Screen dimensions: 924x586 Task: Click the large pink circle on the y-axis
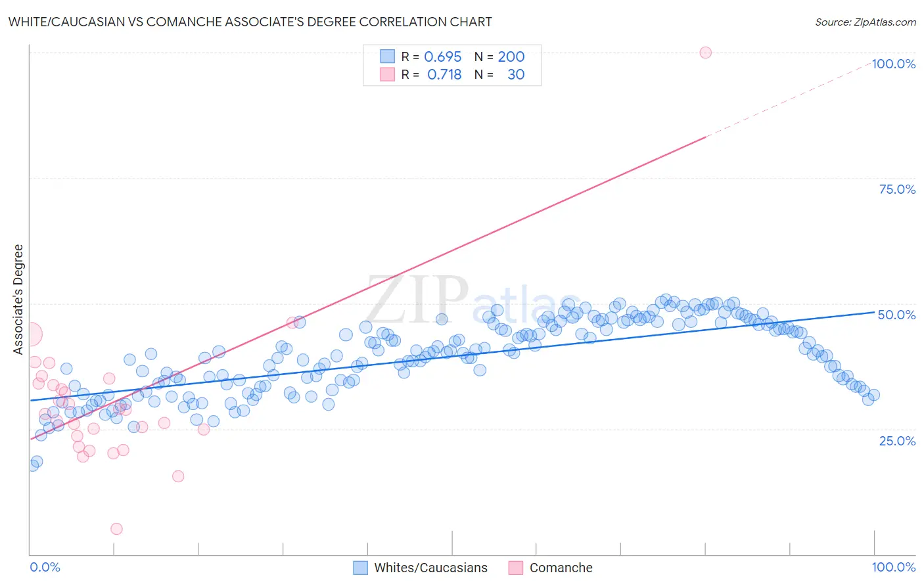click(x=30, y=334)
